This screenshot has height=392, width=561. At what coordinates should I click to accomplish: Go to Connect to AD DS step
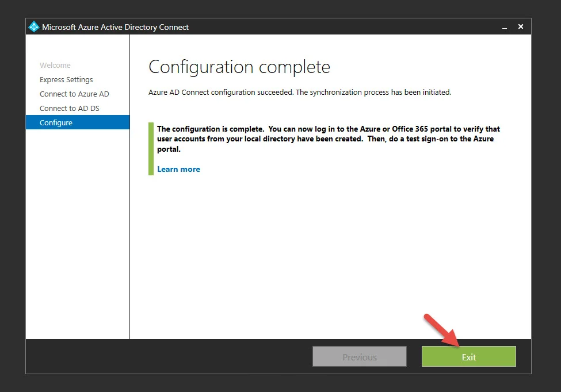tap(70, 108)
